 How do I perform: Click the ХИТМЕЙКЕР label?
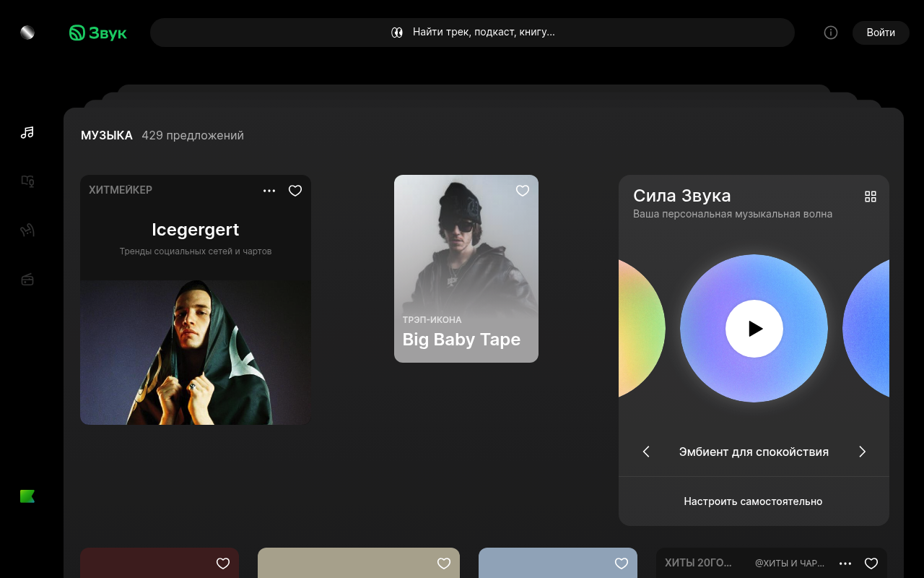tap(121, 190)
